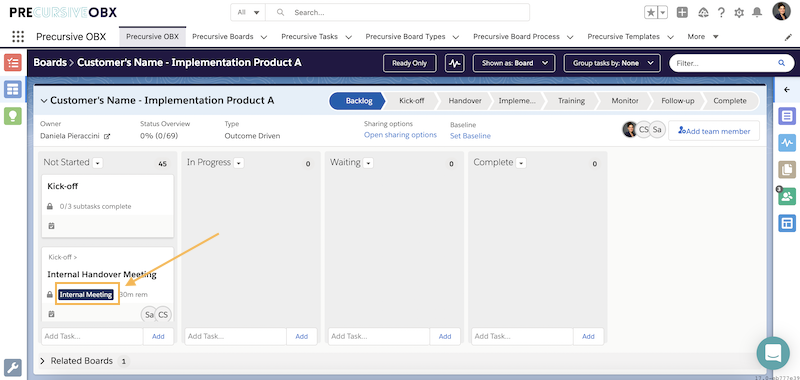
Task: Open the tan documents panel icon
Action: 787,169
